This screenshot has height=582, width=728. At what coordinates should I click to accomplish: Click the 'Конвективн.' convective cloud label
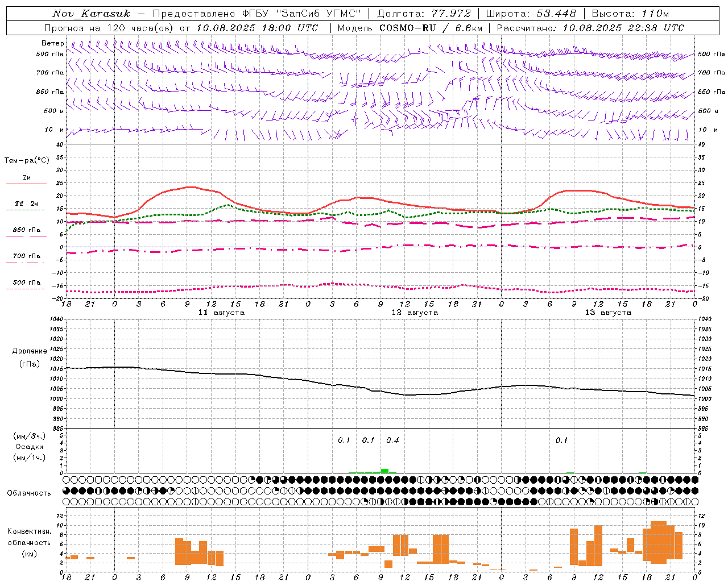[x=30, y=531]
